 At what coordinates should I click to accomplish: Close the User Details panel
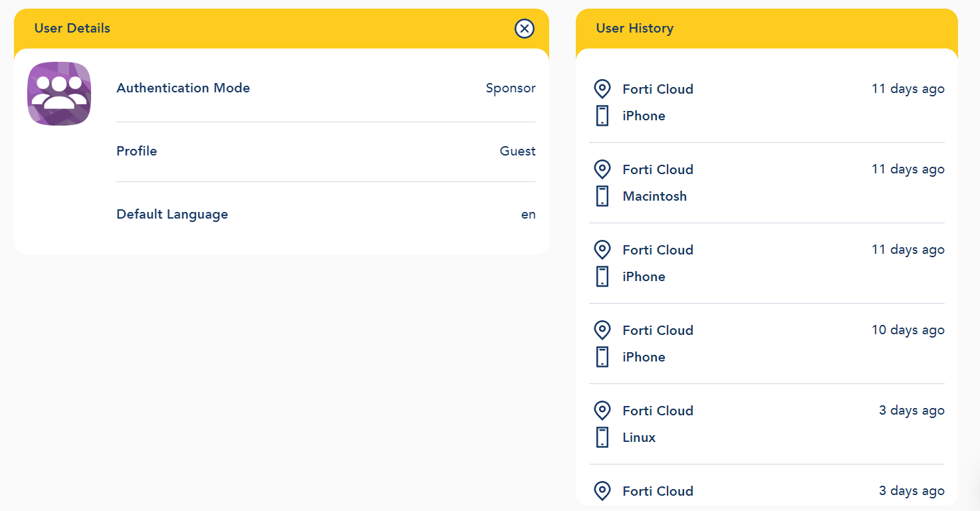(525, 29)
